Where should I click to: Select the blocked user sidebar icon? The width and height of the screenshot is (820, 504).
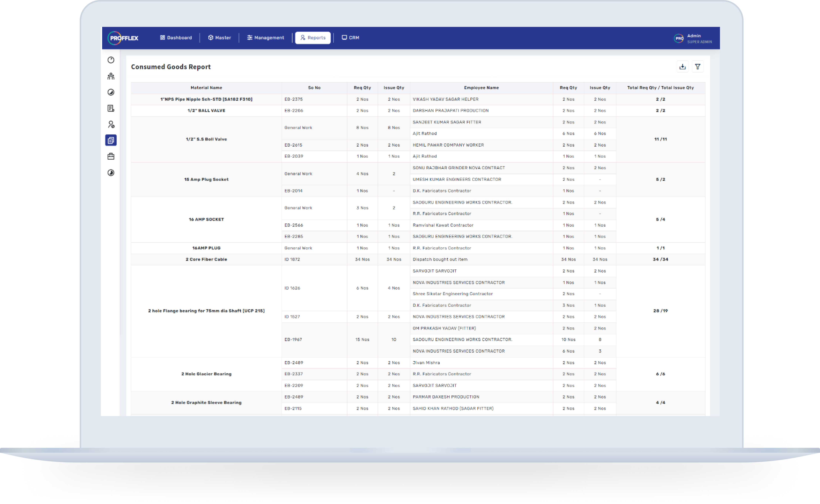pyautogui.click(x=111, y=124)
